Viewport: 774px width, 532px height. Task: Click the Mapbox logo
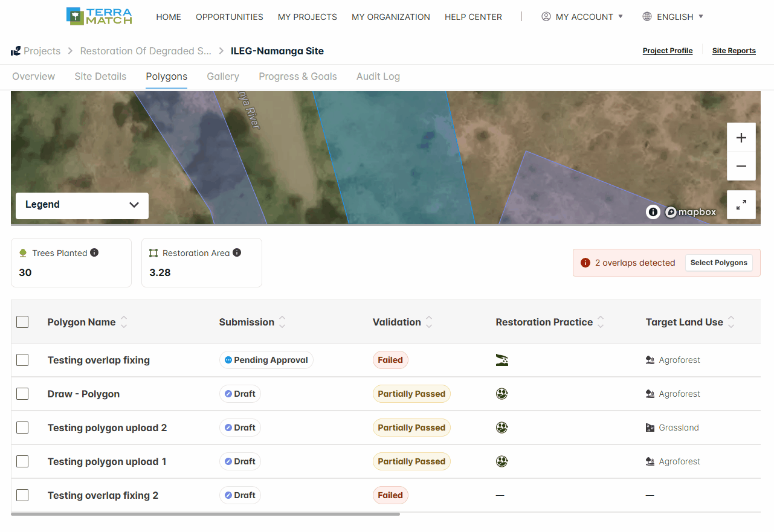[x=691, y=212]
